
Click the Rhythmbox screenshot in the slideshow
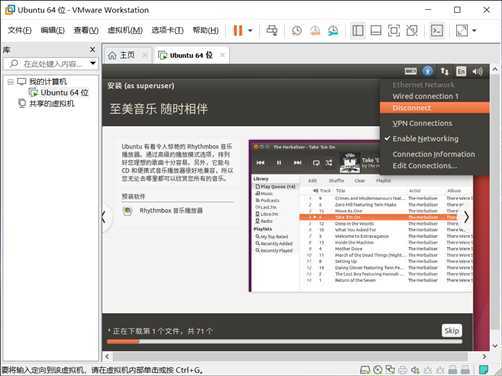[x=360, y=216]
